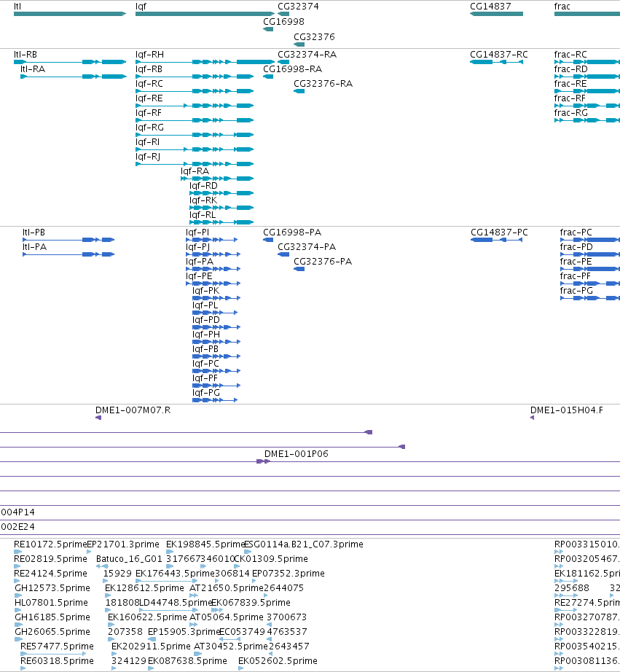Click the frac gene label
Screen dimensions: 620x672
(562, 7)
